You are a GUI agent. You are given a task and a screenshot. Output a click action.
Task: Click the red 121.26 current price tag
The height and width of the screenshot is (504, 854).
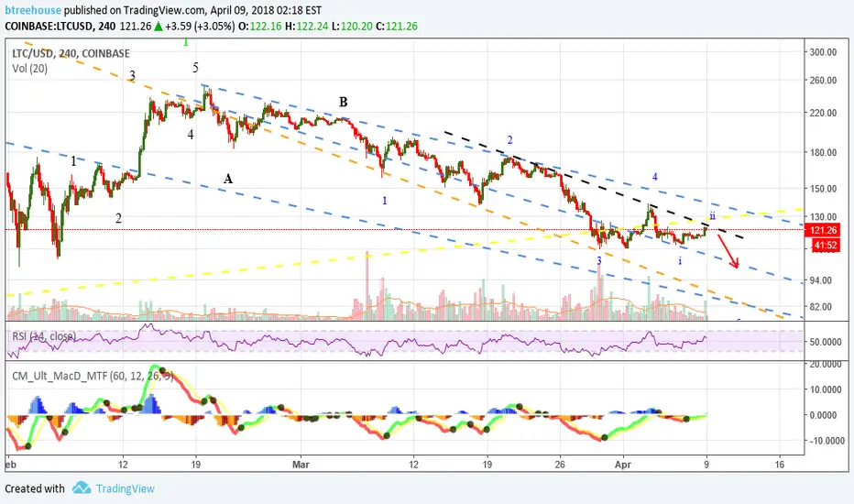coord(823,231)
